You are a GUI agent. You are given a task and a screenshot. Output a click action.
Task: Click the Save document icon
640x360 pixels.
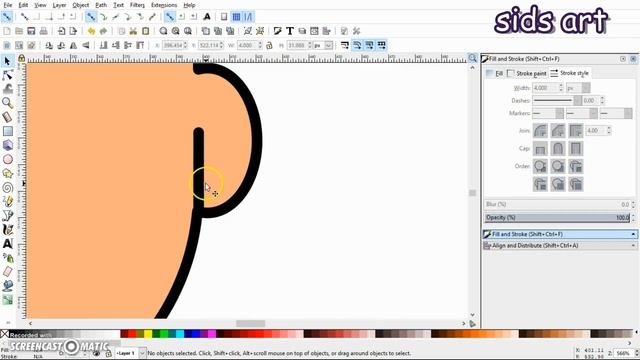click(x=31, y=31)
